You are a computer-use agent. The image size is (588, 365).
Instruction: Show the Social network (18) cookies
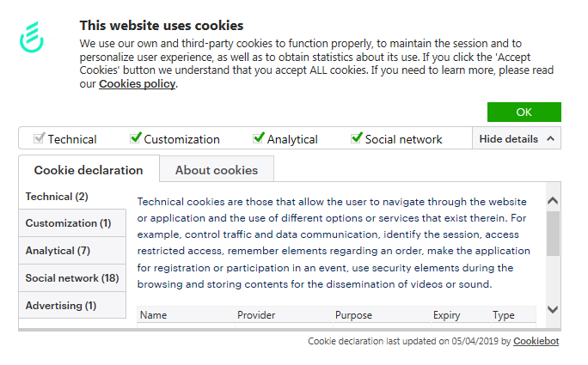coord(72,278)
